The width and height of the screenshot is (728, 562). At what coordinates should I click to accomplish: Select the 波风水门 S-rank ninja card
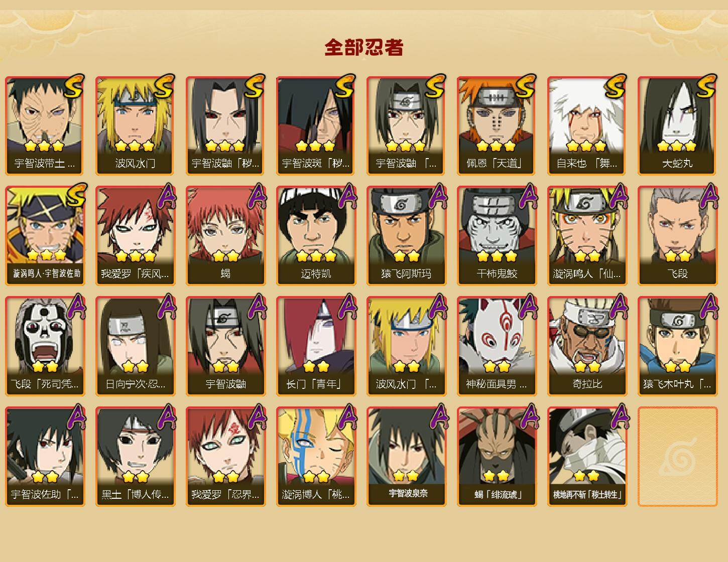(136, 125)
